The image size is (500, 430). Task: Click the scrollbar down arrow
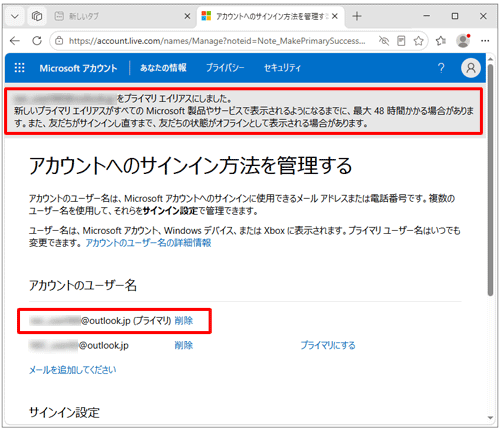[x=490, y=418]
